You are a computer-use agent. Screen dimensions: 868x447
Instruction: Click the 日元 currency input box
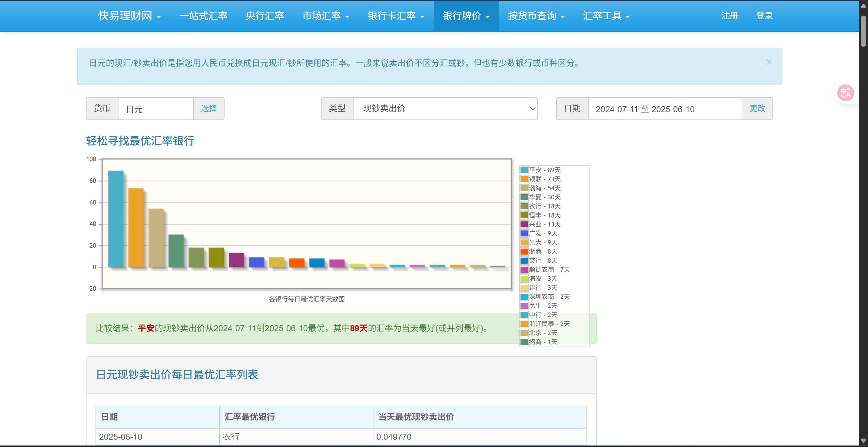pos(156,109)
